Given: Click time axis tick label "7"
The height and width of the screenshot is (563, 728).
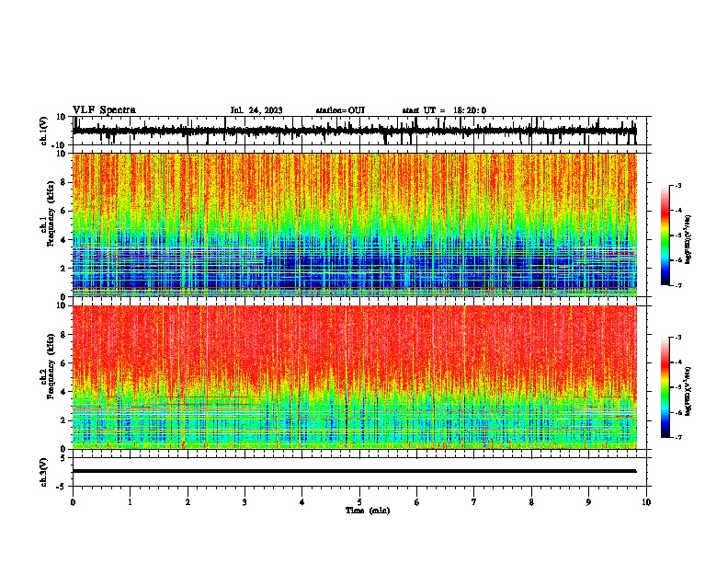Looking at the screenshot, I should click(x=474, y=502).
